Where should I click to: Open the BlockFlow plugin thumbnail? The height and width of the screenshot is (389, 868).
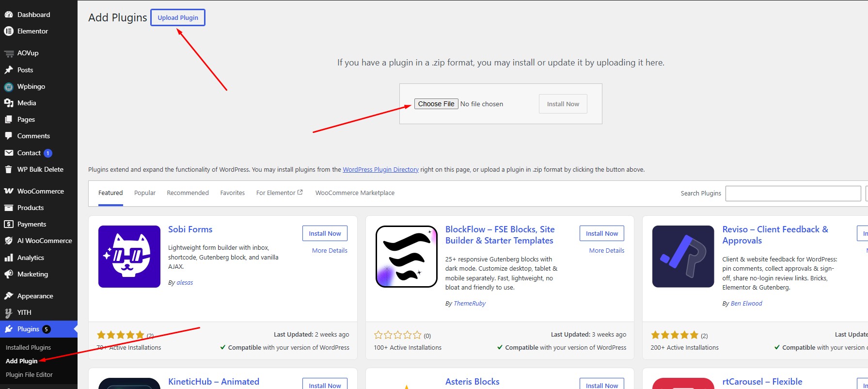pyautogui.click(x=407, y=257)
